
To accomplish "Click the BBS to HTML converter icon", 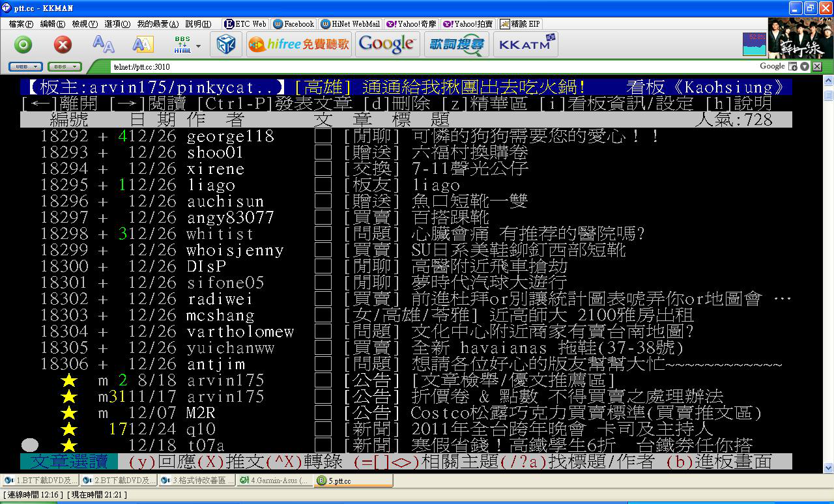I will [182, 44].
